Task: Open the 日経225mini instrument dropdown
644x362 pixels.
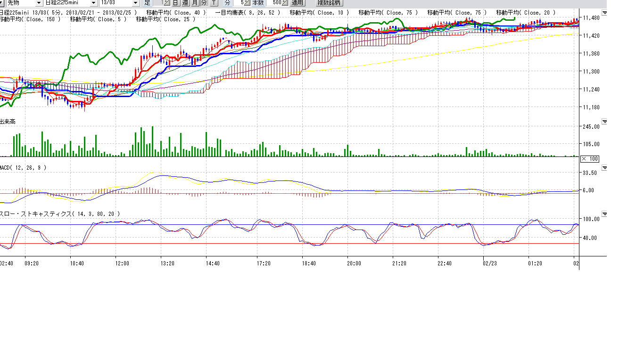Action: click(93, 3)
